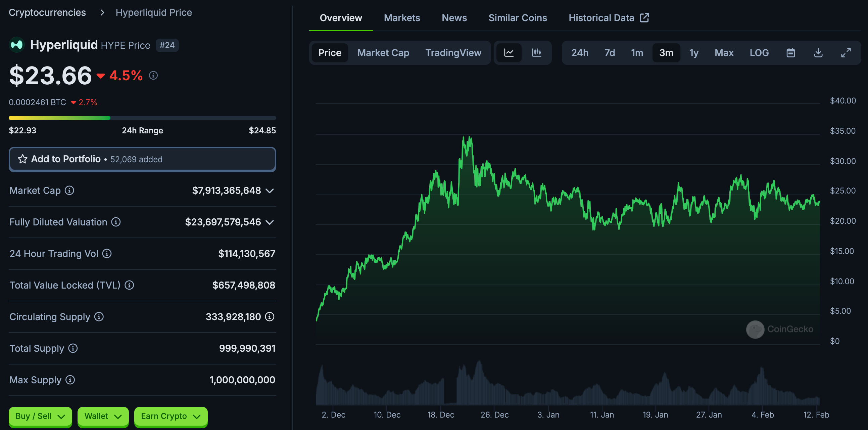Select the TradingView chart toggle

point(453,53)
